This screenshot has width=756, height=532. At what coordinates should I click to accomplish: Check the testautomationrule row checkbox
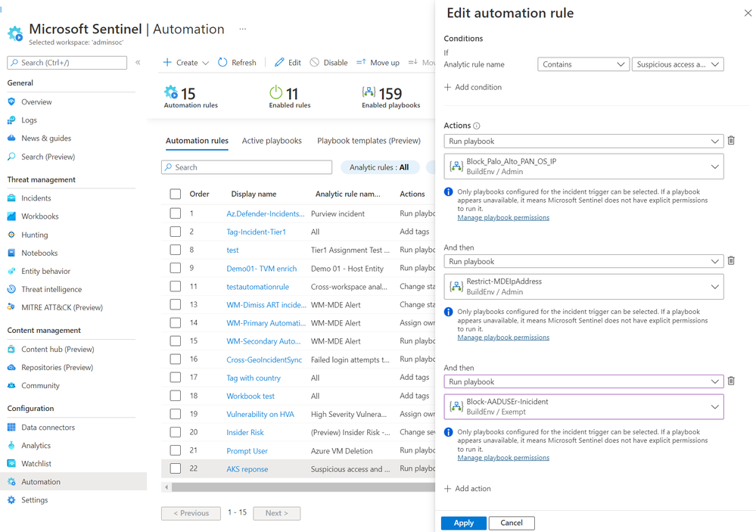[x=176, y=286]
